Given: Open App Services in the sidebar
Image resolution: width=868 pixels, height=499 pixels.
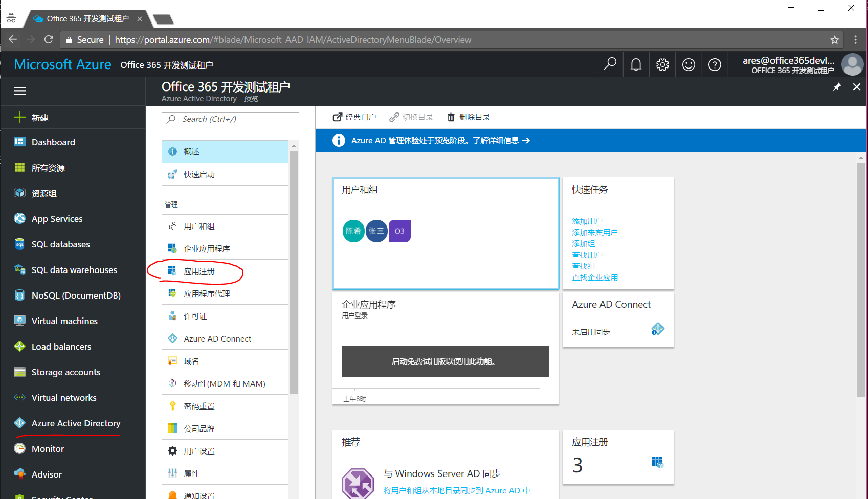Looking at the screenshot, I should tap(73, 219).
